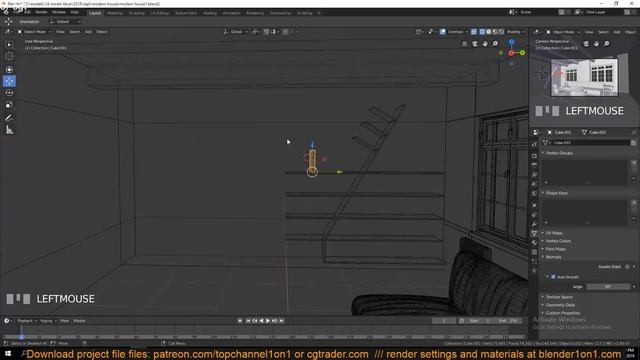Collapse the Shape Keys panel
Screen dimensions: 640x360
(x=556, y=193)
